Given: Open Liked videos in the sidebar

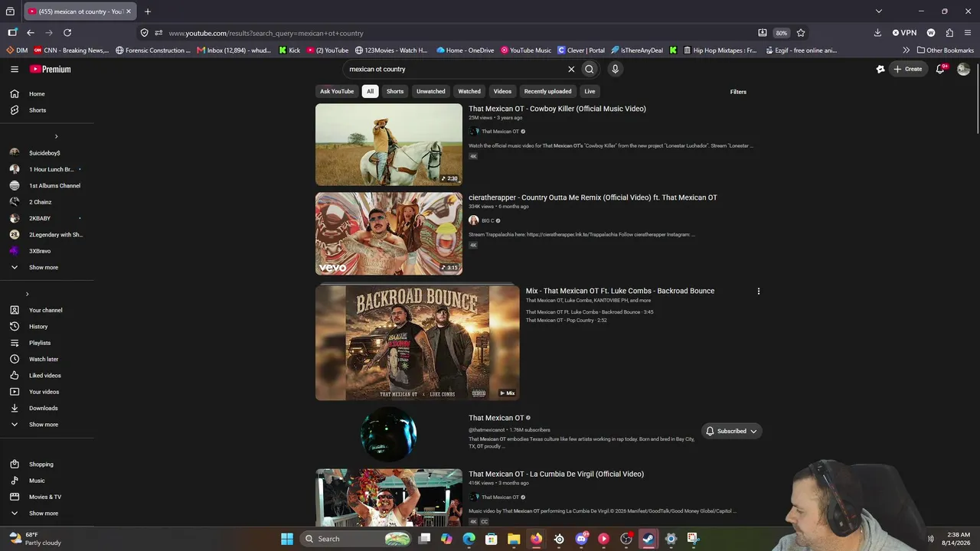Looking at the screenshot, I should point(47,376).
